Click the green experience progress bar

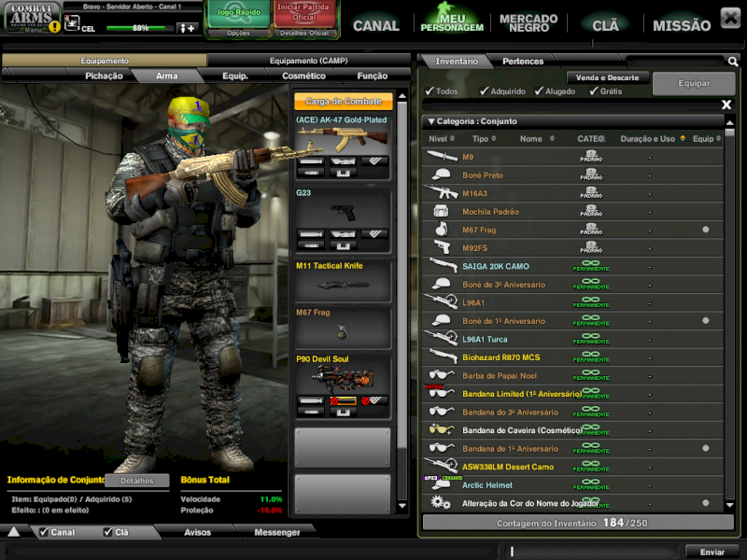(139, 28)
